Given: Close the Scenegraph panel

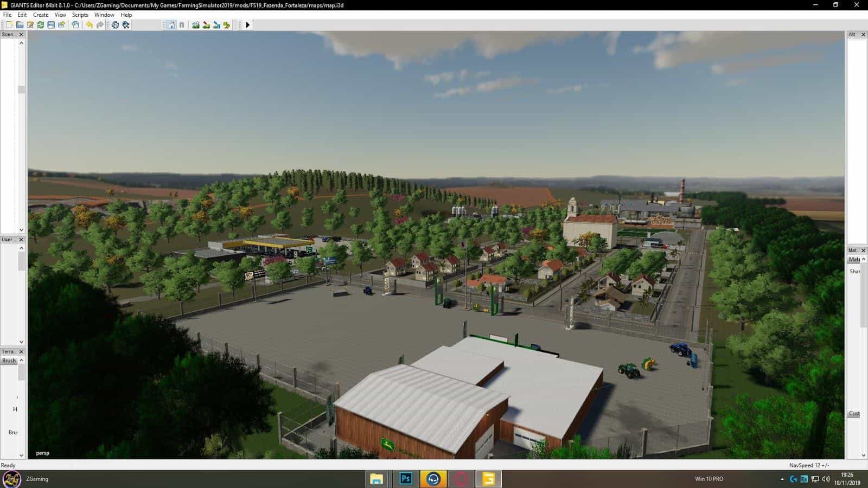Looking at the screenshot, I should click(21, 35).
